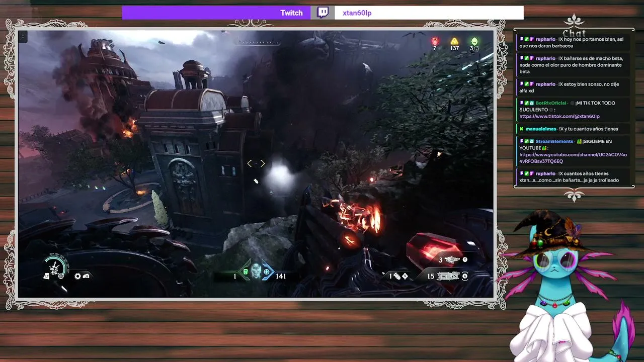This screenshot has height=362, width=644.
Task: Click the weapon silhouette icon next to 3
Action: tap(452, 259)
